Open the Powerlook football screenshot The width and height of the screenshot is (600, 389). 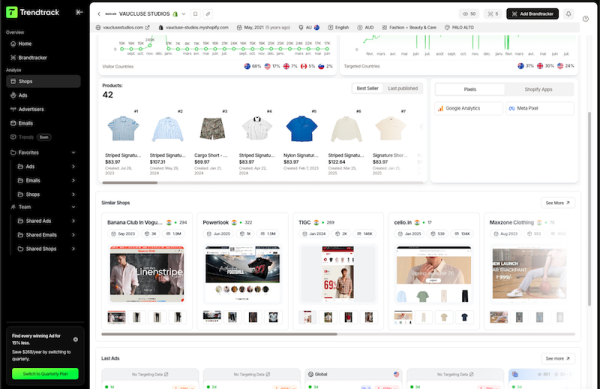pyautogui.click(x=243, y=274)
